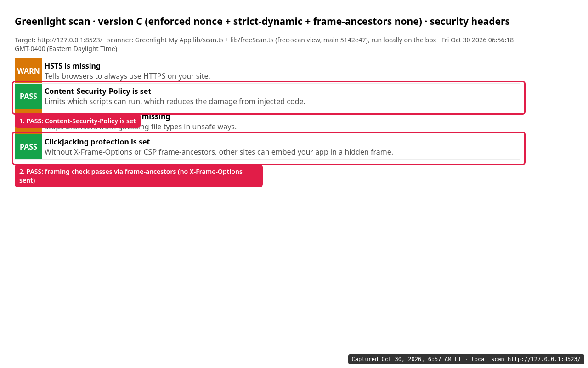Click the target URL line with scanner details
Screen dimensions: 588x368
click(x=264, y=40)
